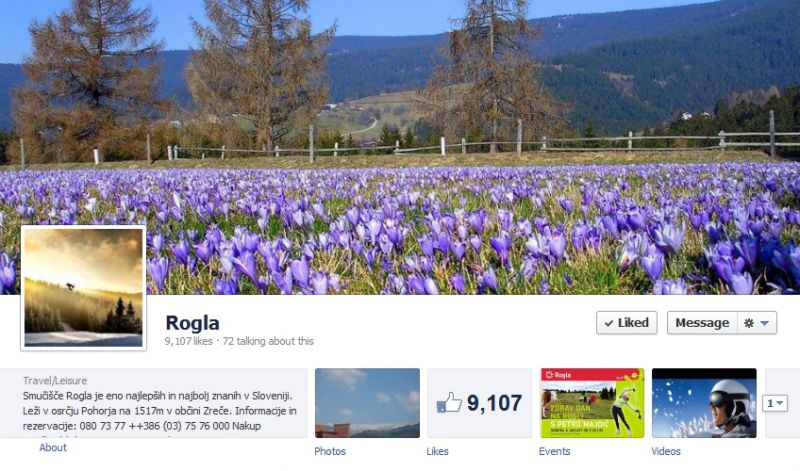Viewport: 800px width, 471px height.
Task: Click the Rogla logo on Events tile
Action: point(558,375)
